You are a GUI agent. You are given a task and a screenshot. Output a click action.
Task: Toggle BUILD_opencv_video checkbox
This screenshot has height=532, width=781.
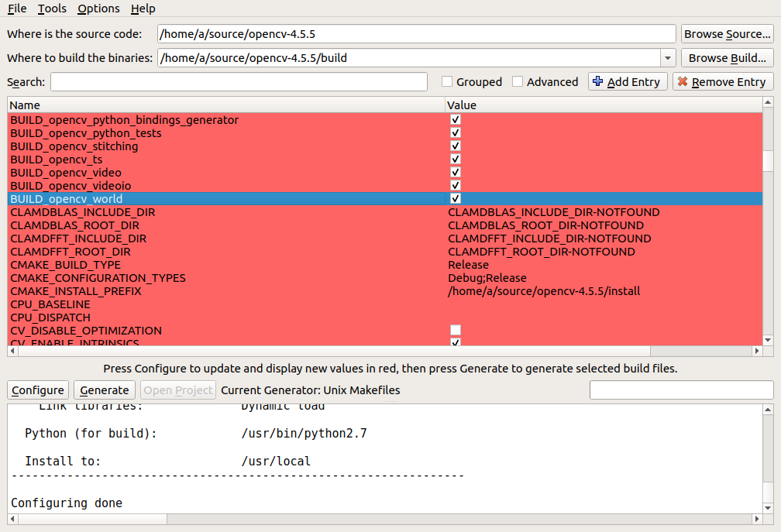[x=456, y=172]
